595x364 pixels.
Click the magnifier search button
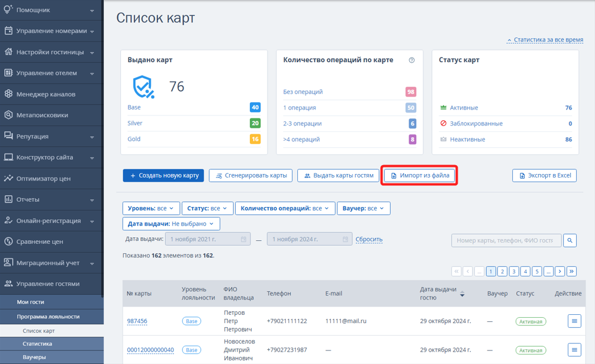pos(570,240)
